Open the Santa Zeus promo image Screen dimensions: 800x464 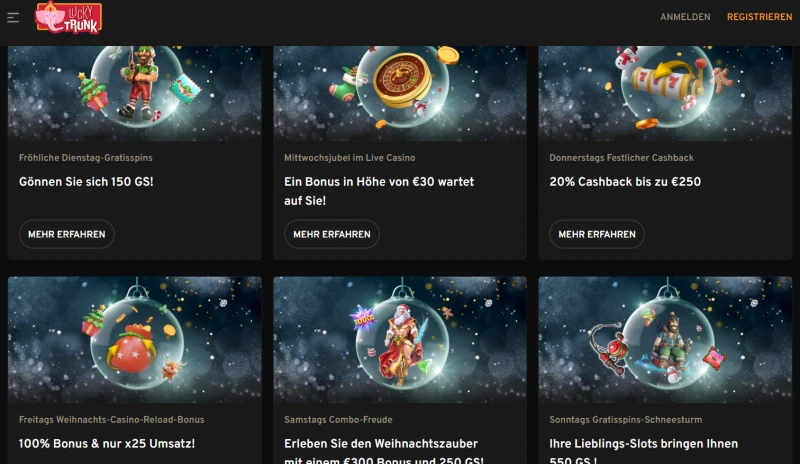coord(400,340)
